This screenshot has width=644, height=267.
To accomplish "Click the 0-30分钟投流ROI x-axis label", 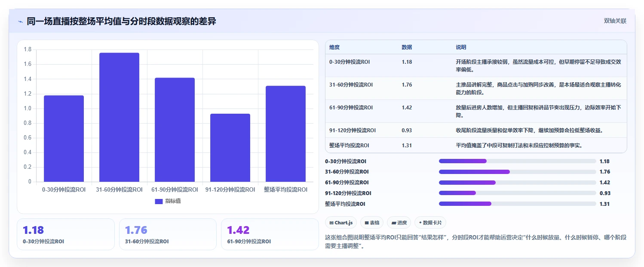I will click(64, 189).
